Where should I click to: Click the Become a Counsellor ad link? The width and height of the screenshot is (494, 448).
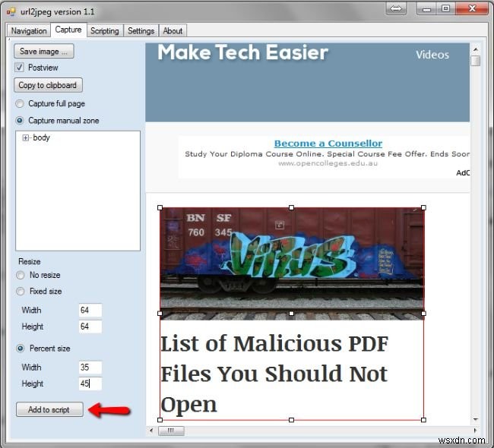pos(328,144)
